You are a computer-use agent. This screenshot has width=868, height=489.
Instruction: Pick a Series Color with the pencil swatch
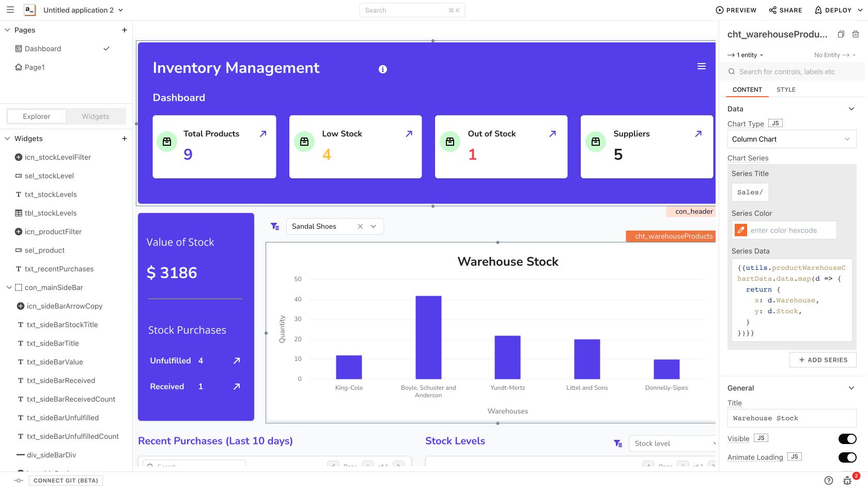tap(740, 230)
